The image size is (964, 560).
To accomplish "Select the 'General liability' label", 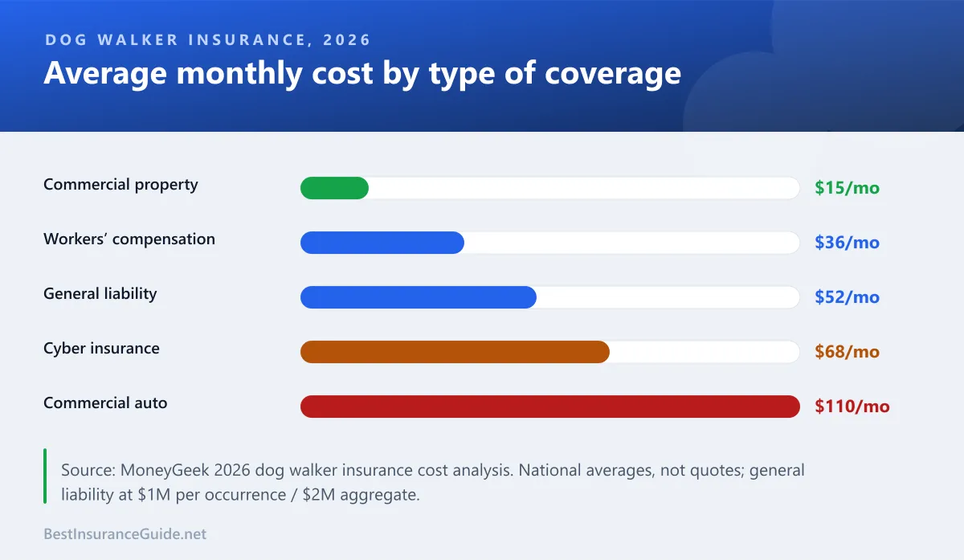I will point(100,294).
